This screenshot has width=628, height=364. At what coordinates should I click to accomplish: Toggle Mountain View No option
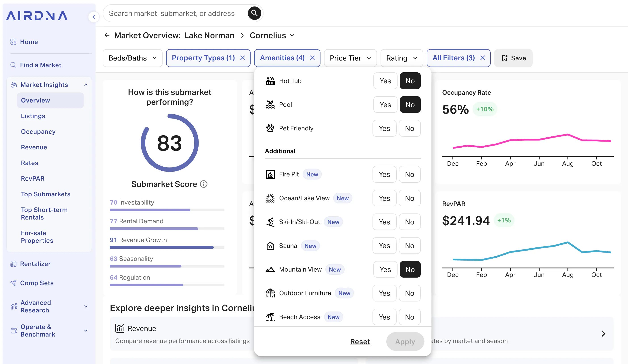pyautogui.click(x=410, y=270)
